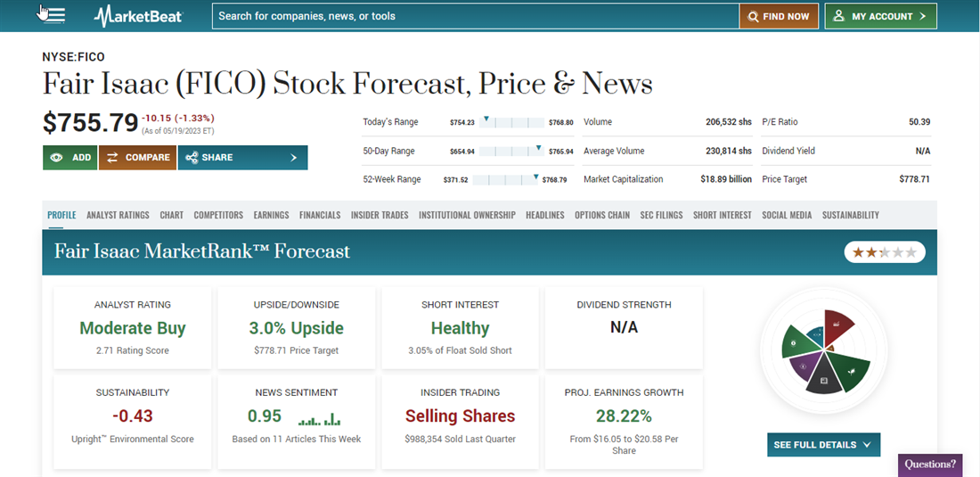Click the NYSE:FICO ticker label

pos(74,57)
